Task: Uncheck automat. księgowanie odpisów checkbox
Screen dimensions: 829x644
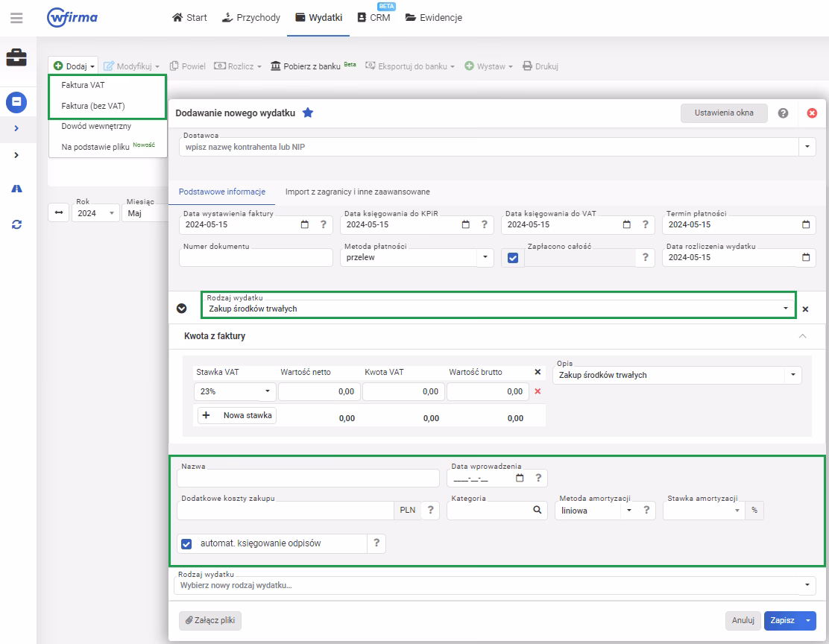Action: click(186, 543)
